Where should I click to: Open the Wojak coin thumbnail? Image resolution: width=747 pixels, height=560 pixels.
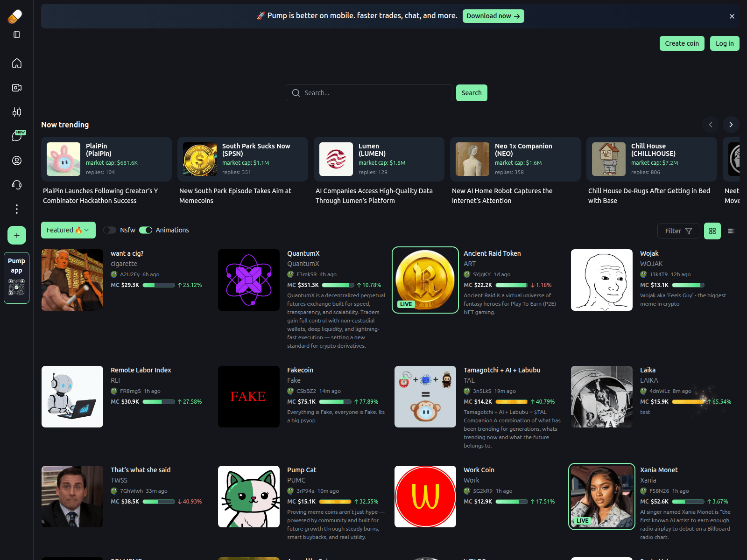(602, 280)
